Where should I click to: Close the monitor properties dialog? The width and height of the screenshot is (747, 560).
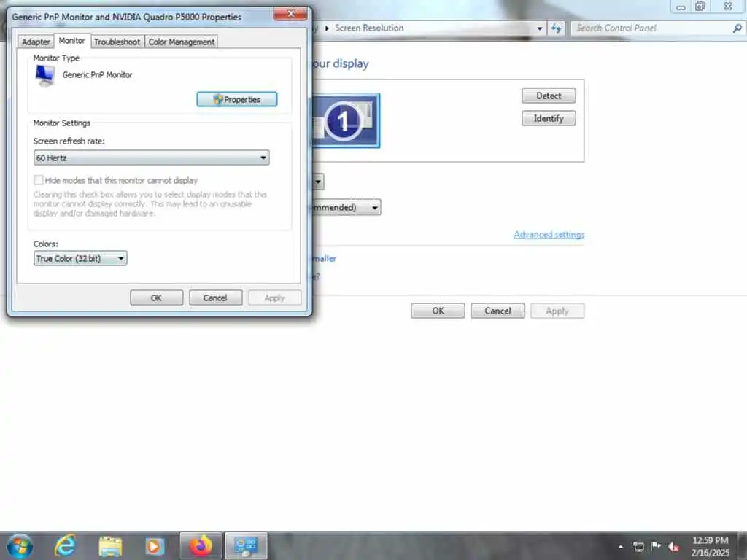[290, 14]
